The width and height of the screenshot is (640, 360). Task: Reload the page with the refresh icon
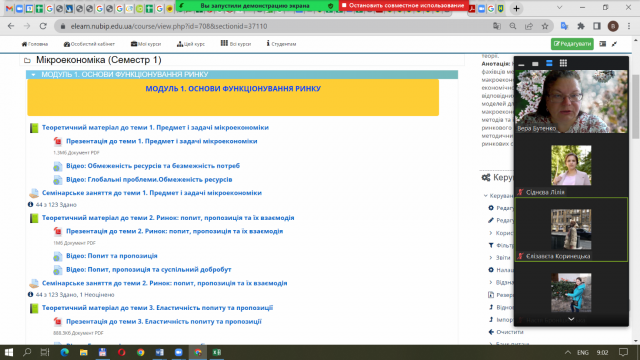43,26
